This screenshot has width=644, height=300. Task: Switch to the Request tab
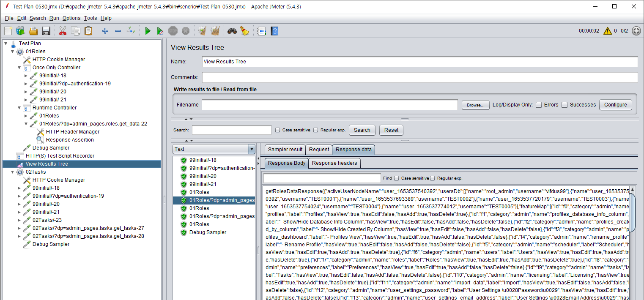click(x=319, y=150)
